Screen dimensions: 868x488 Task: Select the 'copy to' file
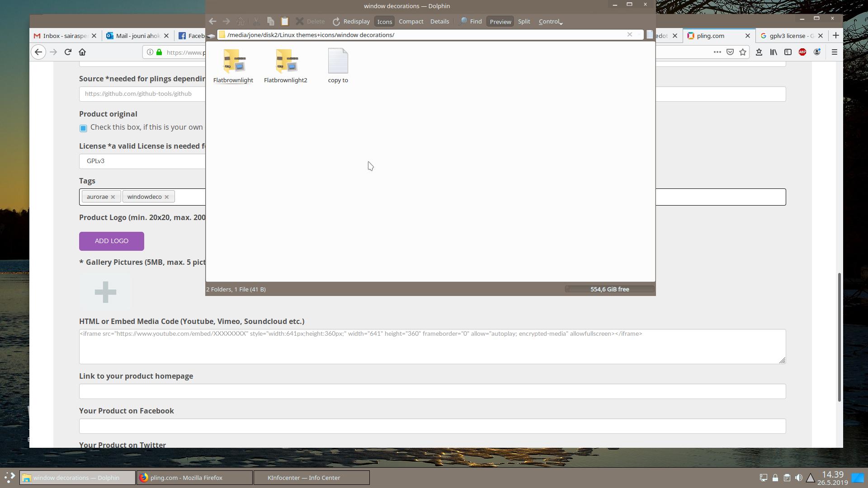(338, 66)
